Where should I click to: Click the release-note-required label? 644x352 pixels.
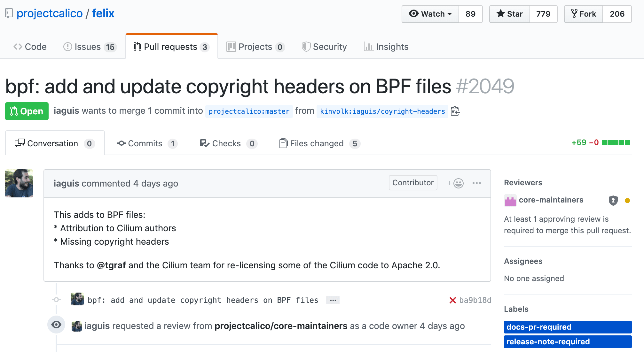pyautogui.click(x=568, y=342)
